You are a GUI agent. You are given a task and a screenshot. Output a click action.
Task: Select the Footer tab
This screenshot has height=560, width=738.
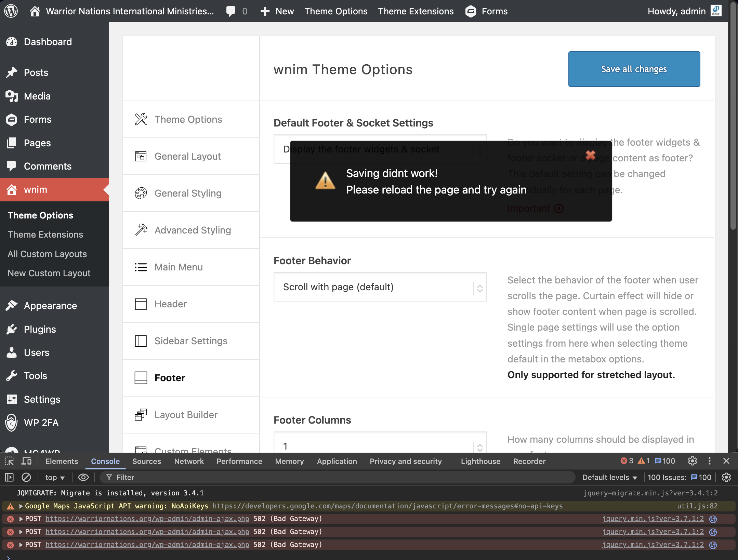pos(191,378)
